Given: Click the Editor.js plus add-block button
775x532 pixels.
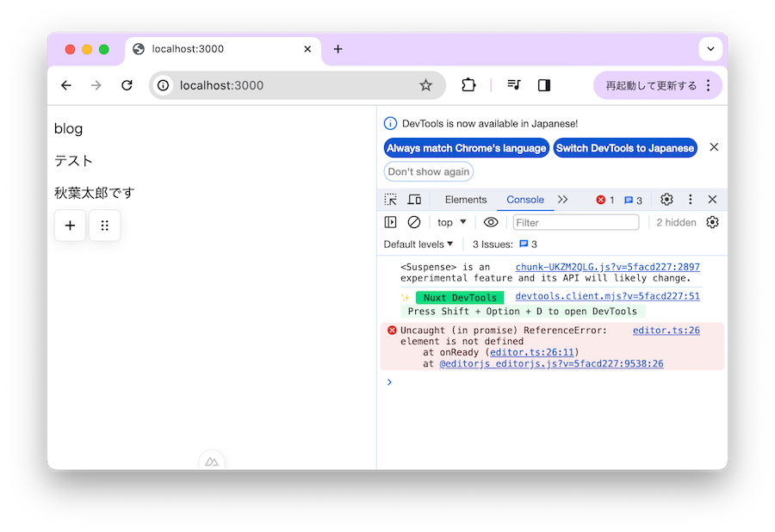Looking at the screenshot, I should coord(70,226).
